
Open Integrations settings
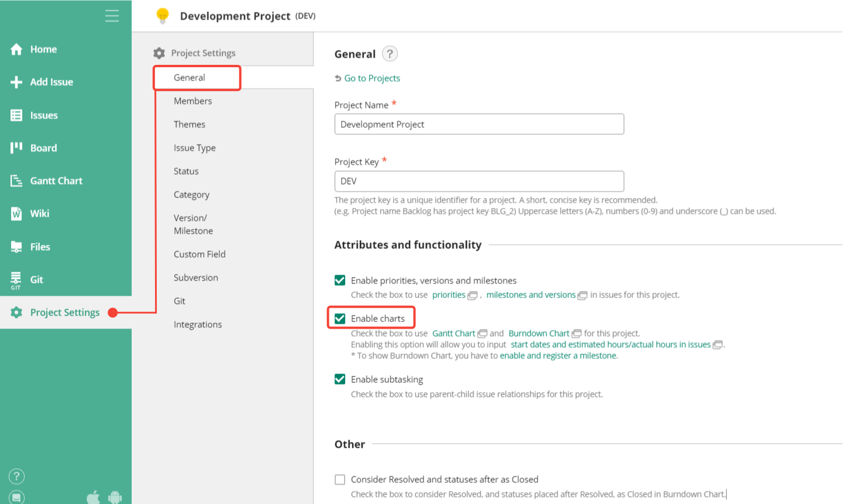tap(198, 325)
